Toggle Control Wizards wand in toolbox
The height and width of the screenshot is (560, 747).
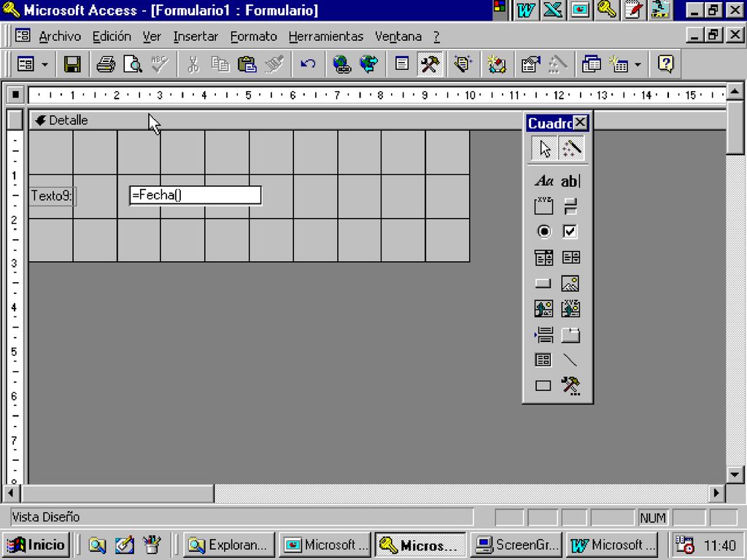(570, 149)
